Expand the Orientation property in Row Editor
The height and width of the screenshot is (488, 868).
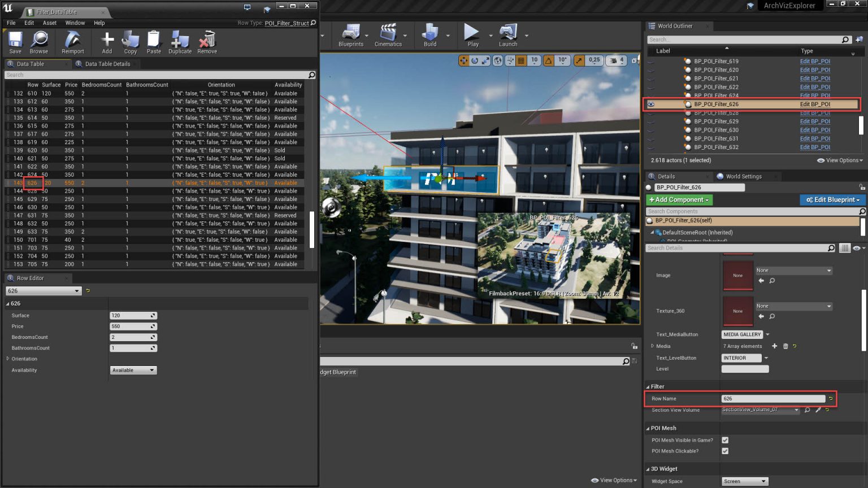8,359
